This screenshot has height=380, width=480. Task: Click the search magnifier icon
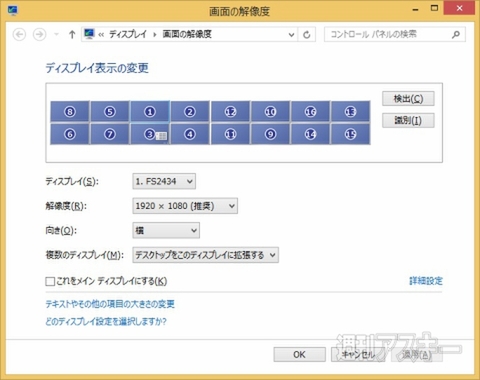456,34
